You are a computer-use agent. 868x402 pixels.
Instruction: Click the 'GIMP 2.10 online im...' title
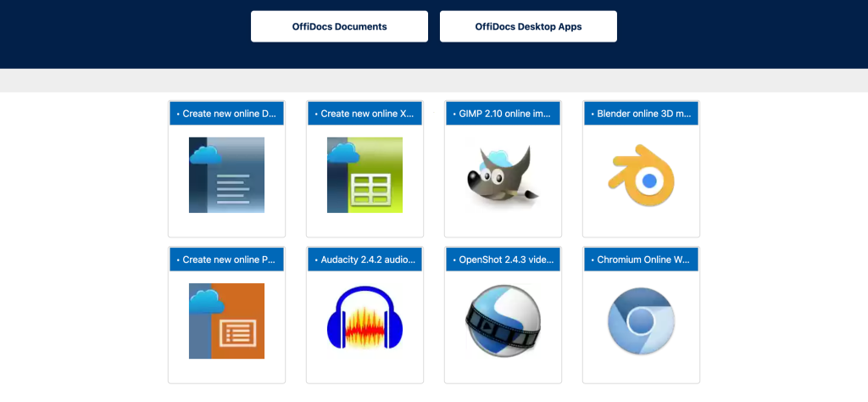point(503,114)
